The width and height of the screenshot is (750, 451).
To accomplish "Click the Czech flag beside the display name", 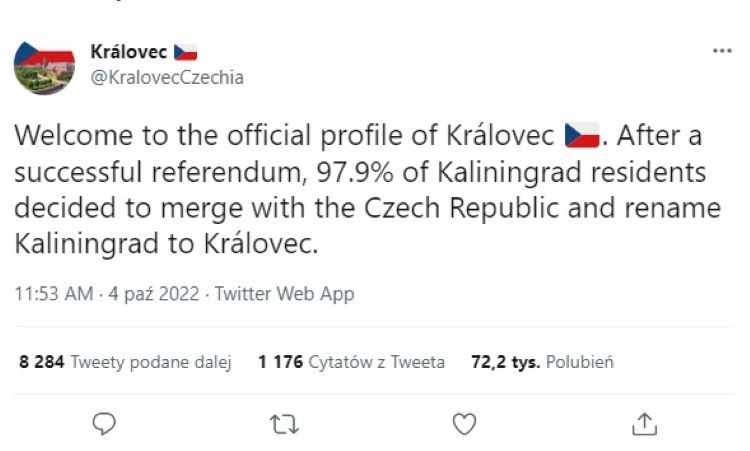I will 186,52.
